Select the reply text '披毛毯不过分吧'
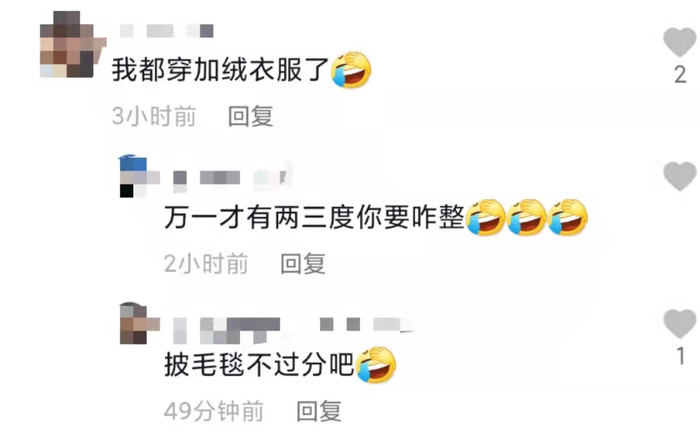700x442 pixels. [259, 365]
